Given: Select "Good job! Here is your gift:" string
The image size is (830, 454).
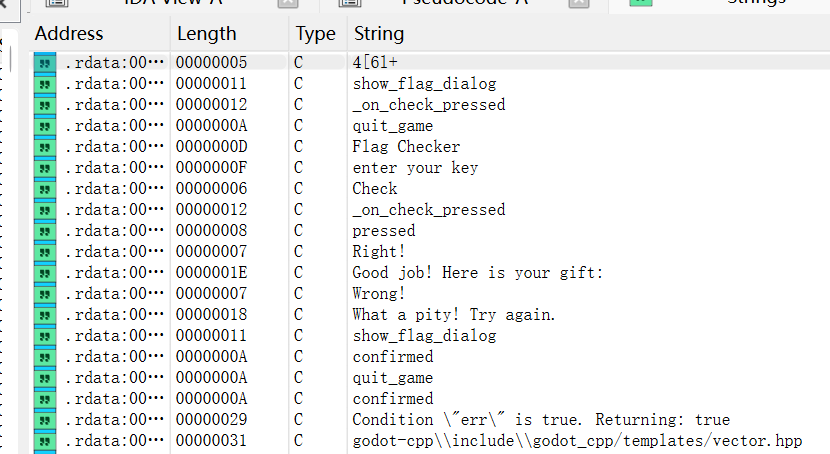Looking at the screenshot, I should tap(477, 273).
